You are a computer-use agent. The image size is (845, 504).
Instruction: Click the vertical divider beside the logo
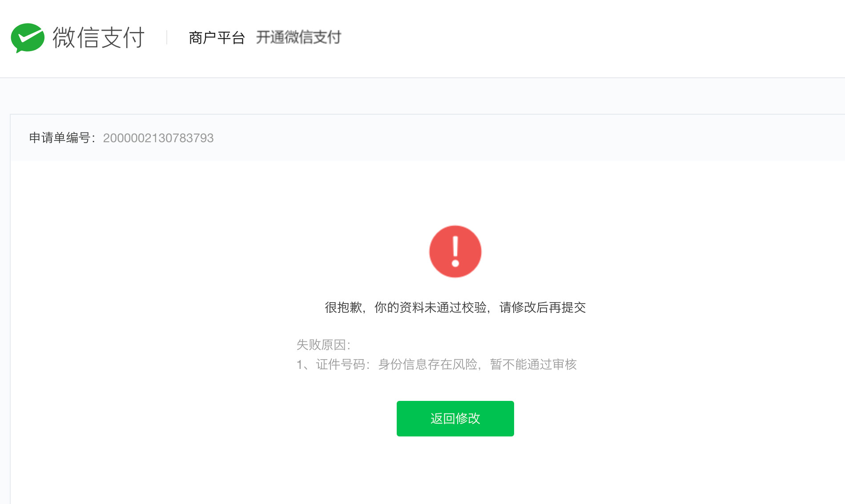click(167, 37)
